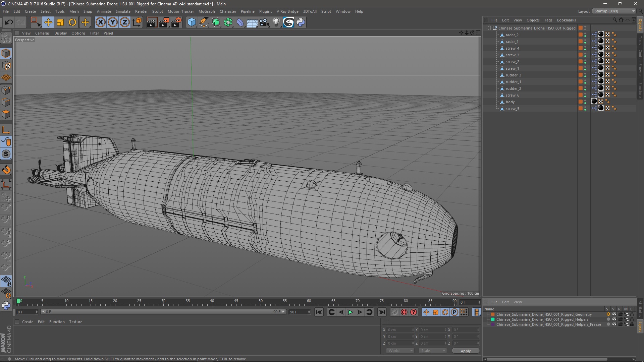
Task: Go to start of animation
Action: pyautogui.click(x=319, y=312)
